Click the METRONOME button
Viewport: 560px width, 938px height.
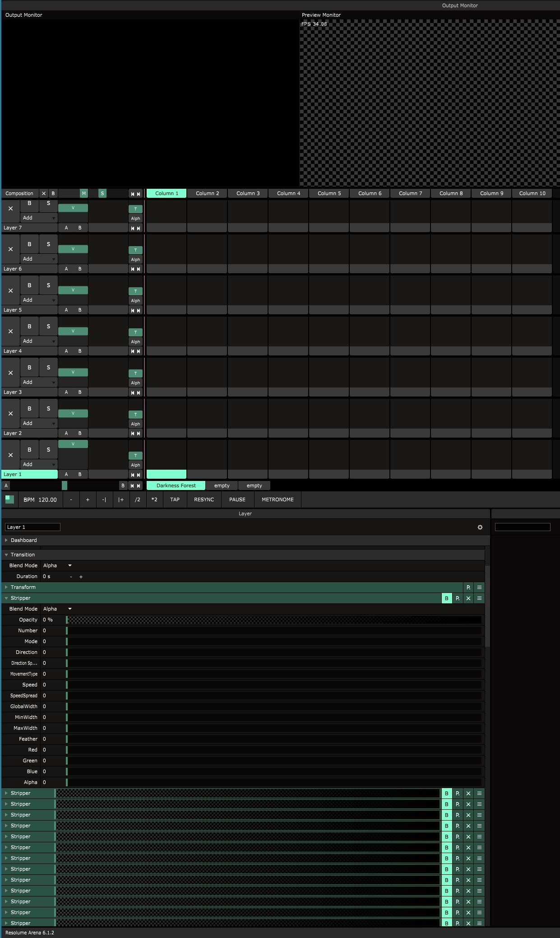point(278,499)
